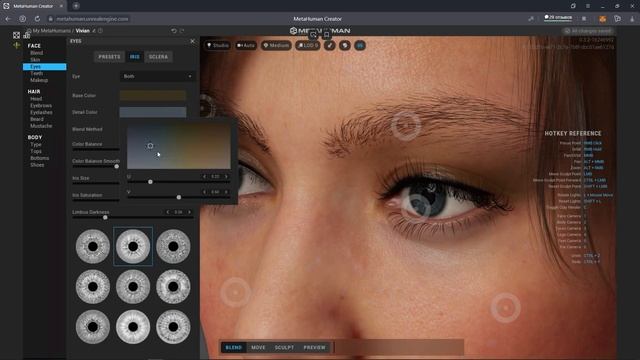Click inside the color picker gradient field
This screenshot has width=640, height=360.
(x=179, y=147)
